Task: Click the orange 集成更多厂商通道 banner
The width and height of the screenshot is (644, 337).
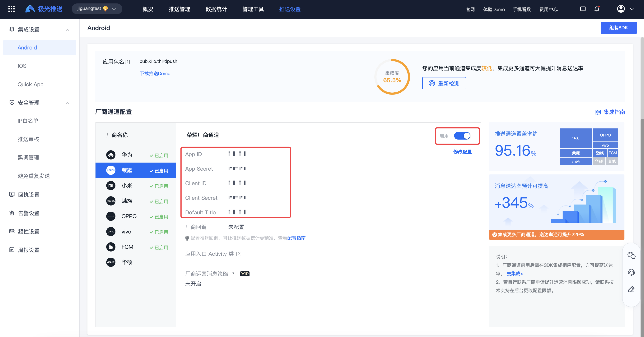Action: pos(557,235)
